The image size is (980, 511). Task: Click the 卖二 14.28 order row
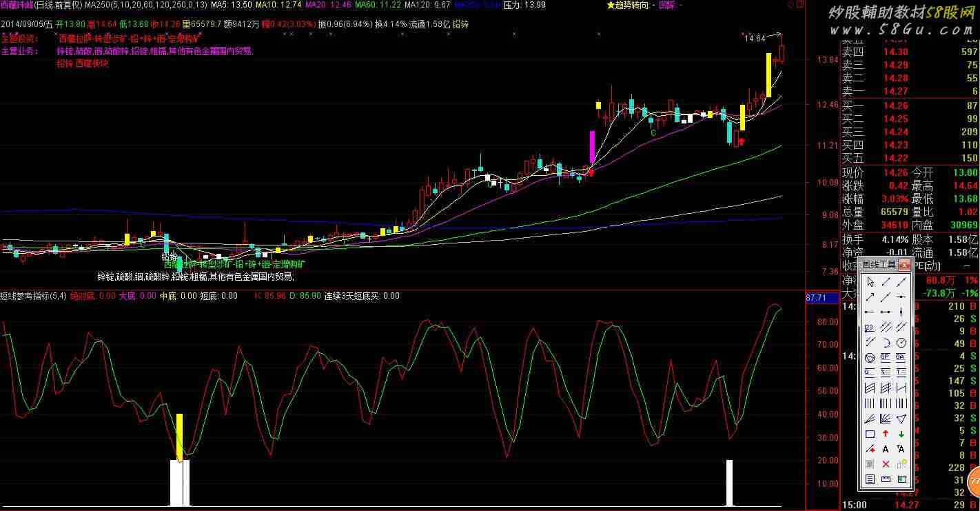(910, 78)
